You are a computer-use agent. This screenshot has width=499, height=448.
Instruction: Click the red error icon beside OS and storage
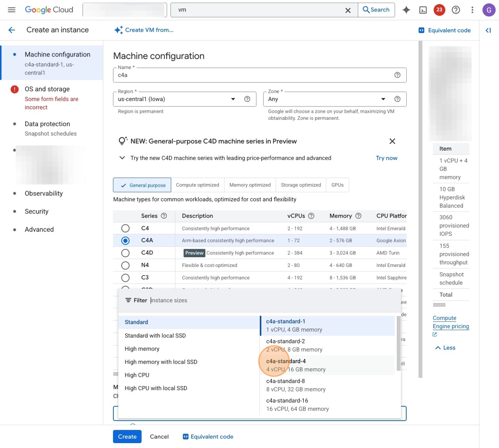point(15,89)
